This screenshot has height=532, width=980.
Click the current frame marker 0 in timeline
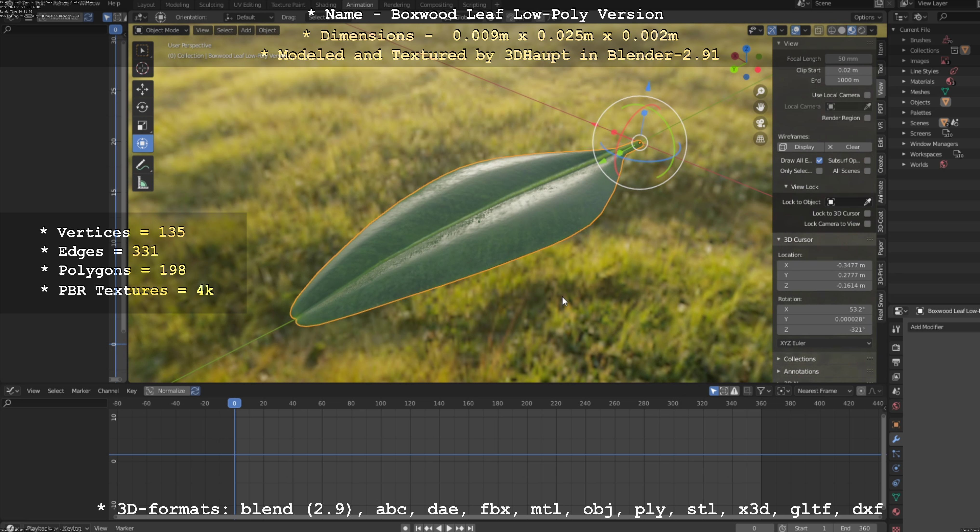click(x=234, y=403)
